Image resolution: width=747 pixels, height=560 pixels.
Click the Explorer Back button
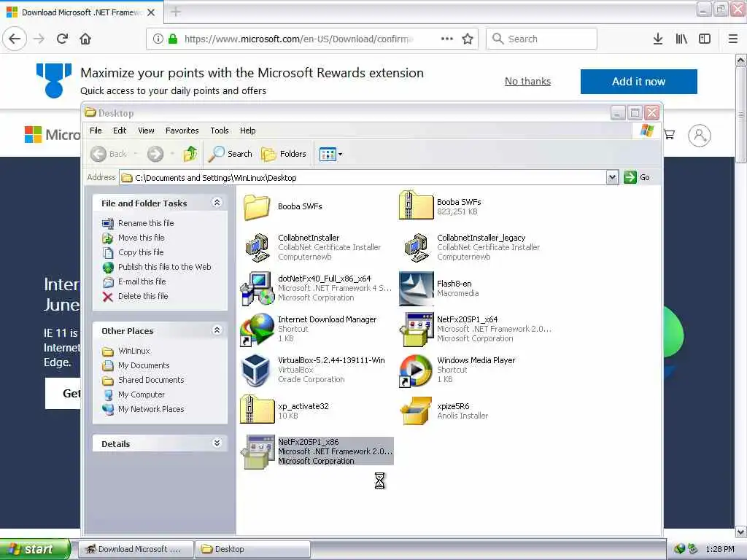coord(109,154)
